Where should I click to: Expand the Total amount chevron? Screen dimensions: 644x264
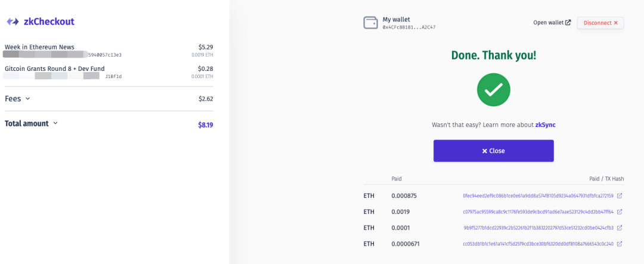coord(55,123)
